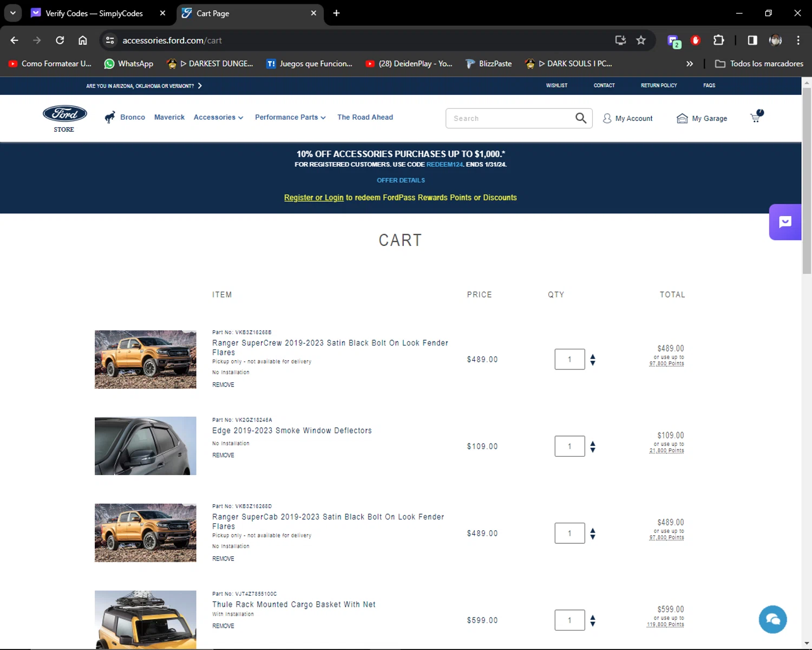
Task: Remove Thule Rack Mounted Cargo Basket
Action: pyautogui.click(x=223, y=626)
